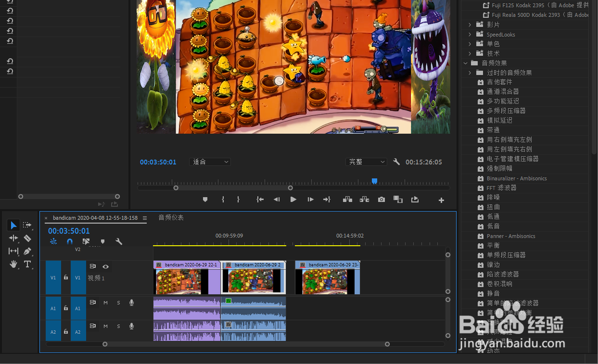Open sequence panel menu icon
Screen dimensions: 598x364
pyautogui.click(x=145, y=218)
